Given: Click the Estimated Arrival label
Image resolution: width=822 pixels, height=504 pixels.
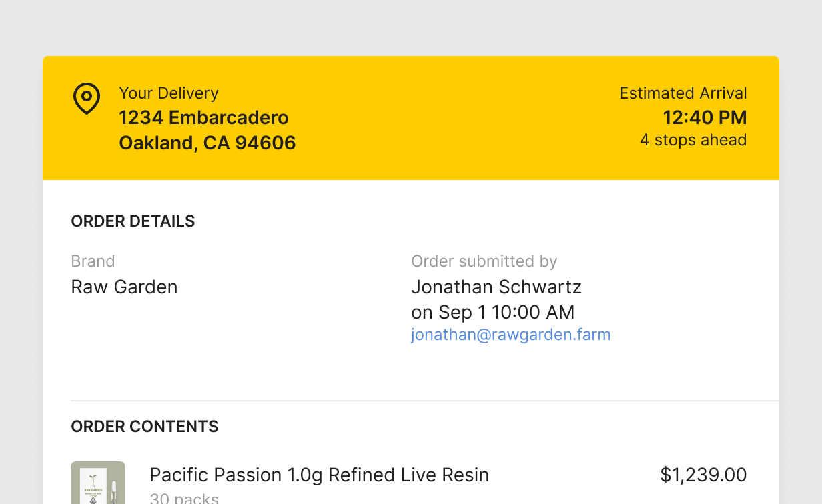Looking at the screenshot, I should point(683,93).
